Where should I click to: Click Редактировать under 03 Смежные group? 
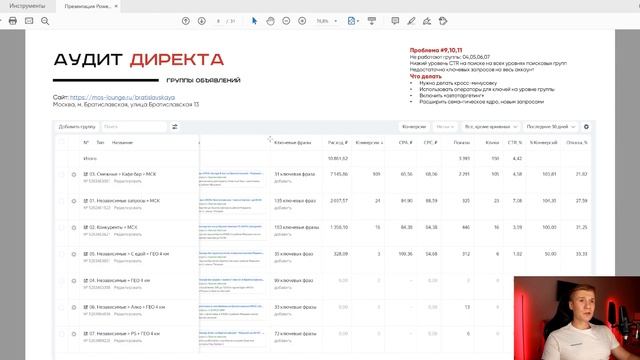128,181
